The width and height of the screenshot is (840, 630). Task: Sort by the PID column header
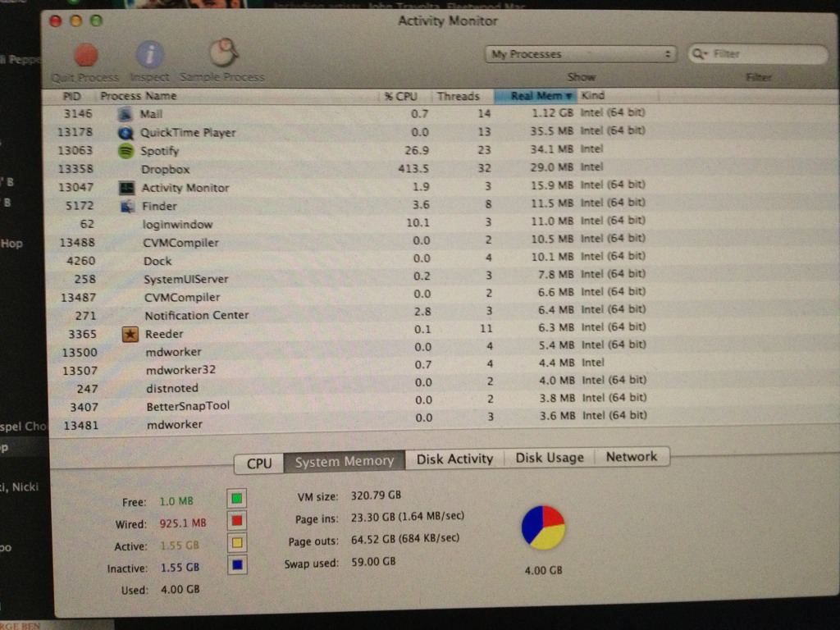[x=72, y=97]
